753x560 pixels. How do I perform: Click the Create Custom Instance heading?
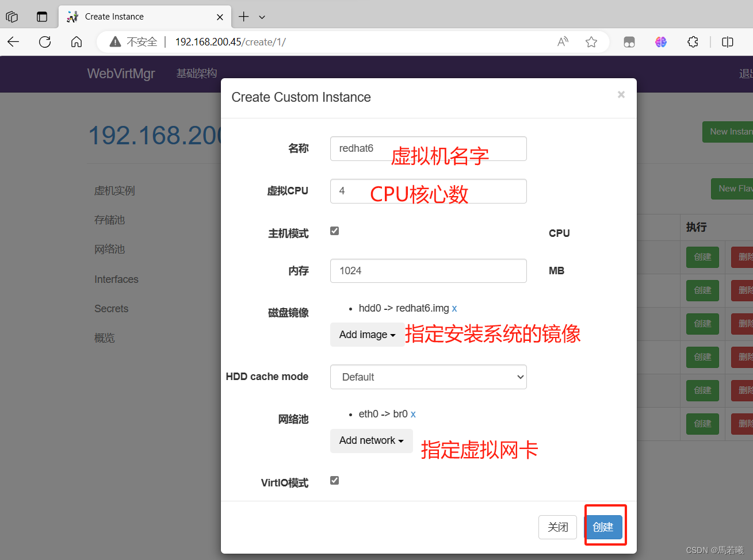[x=301, y=97]
